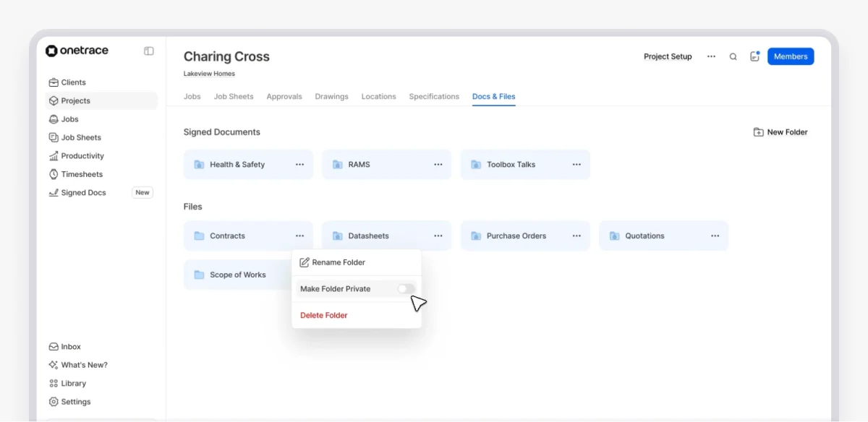The image size is (868, 422).
Task: Open Timesheets in sidebar
Action: tap(101, 174)
